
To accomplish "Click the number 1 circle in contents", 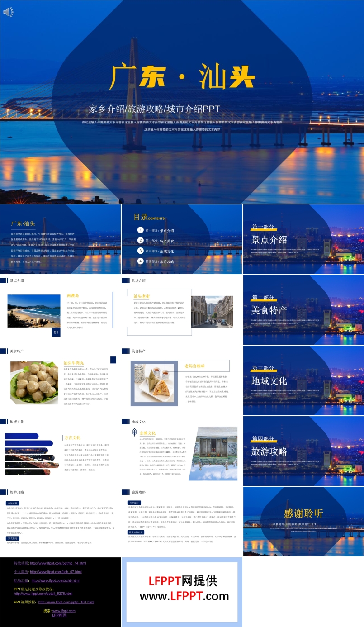I will 141,230.
